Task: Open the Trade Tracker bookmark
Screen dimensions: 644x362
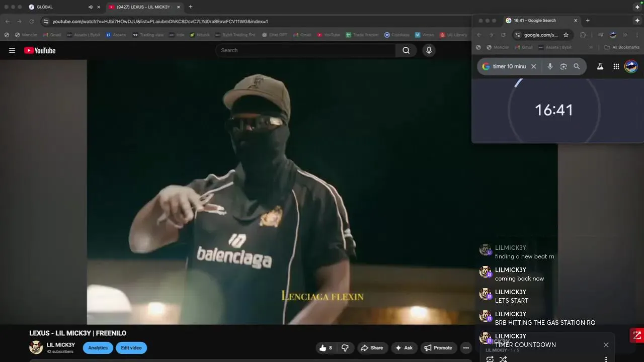Action: [362, 35]
